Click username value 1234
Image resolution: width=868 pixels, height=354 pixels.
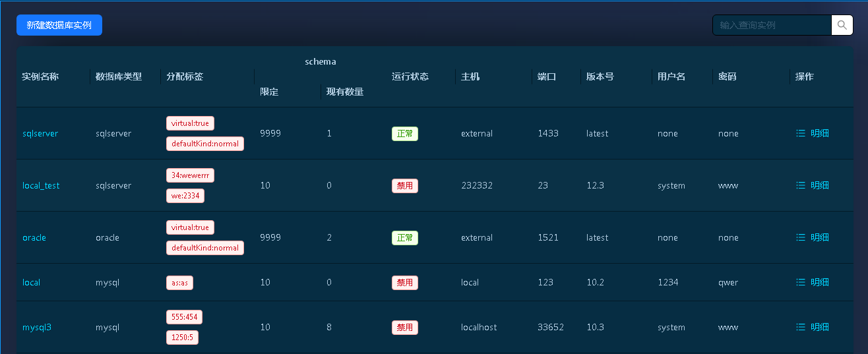pos(668,282)
